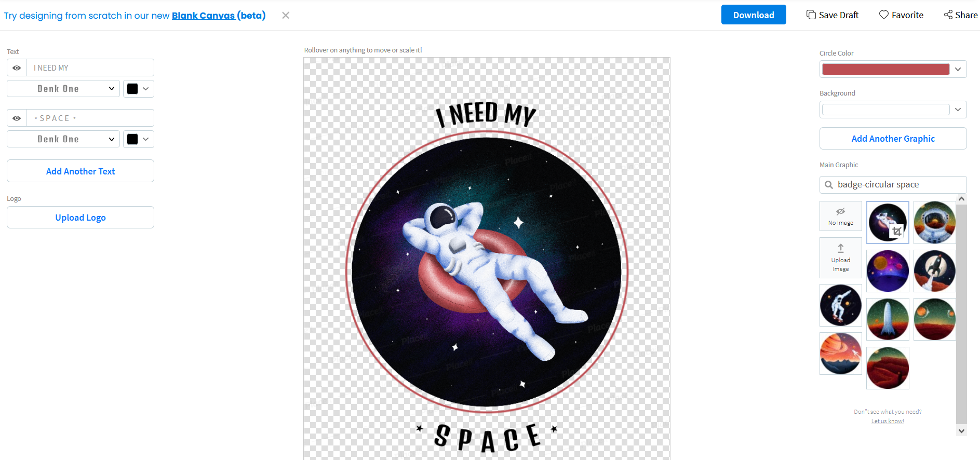The width and height of the screenshot is (980, 460).
Task: Click the Let us know link
Action: (x=888, y=421)
